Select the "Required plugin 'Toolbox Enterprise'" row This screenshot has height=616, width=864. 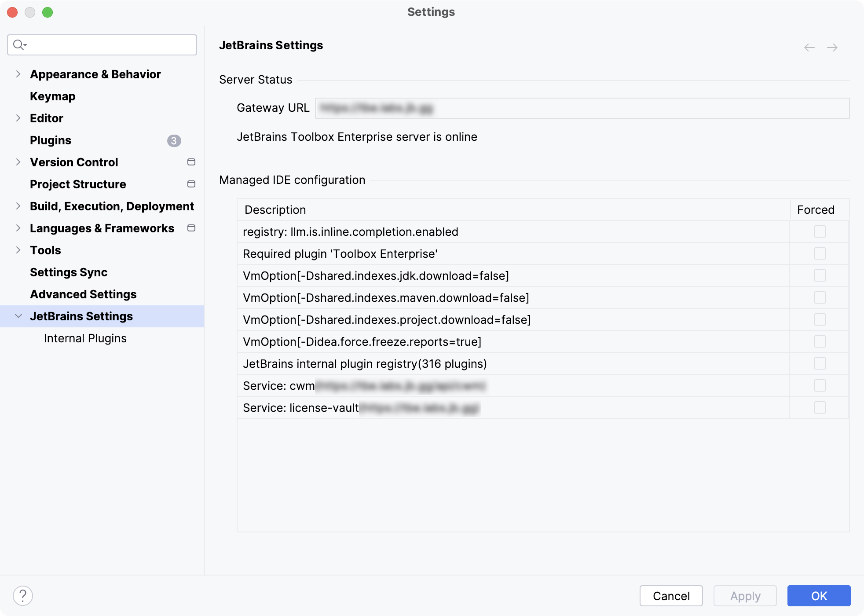[543, 253]
